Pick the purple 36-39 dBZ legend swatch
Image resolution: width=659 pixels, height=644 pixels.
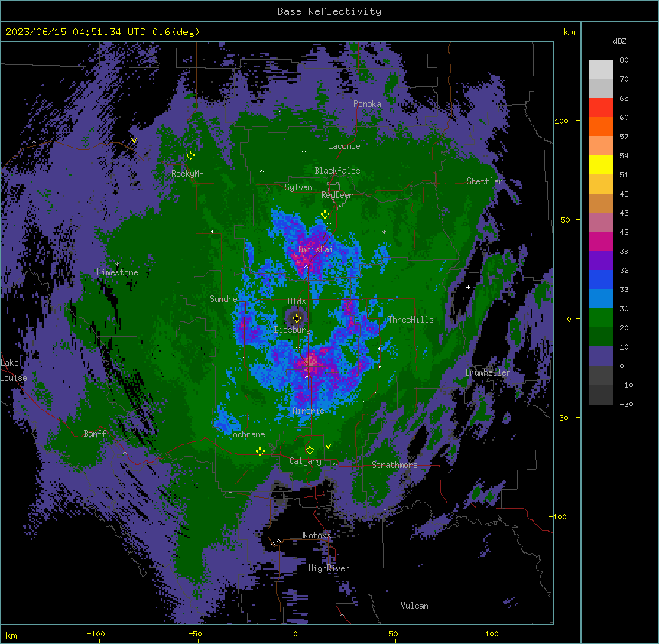click(x=601, y=260)
